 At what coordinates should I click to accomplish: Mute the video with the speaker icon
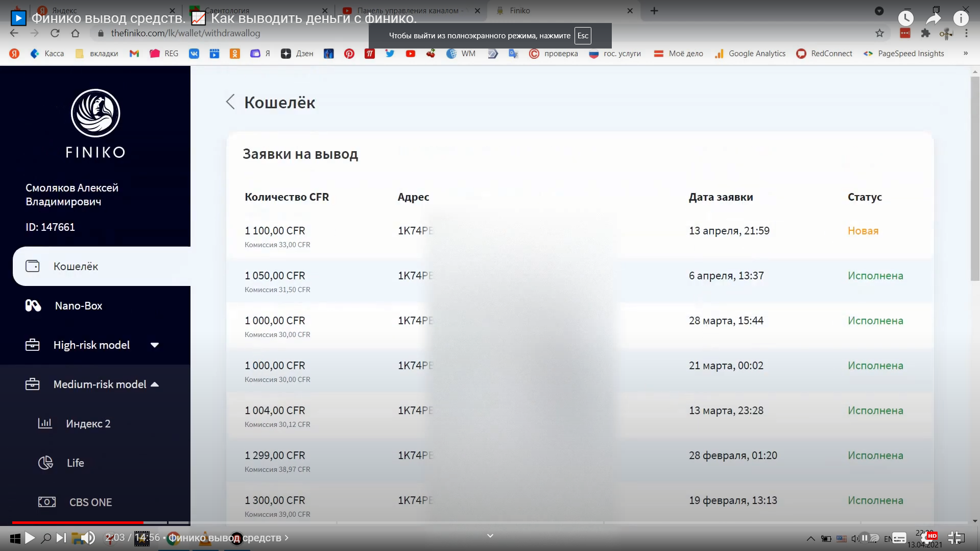click(88, 538)
